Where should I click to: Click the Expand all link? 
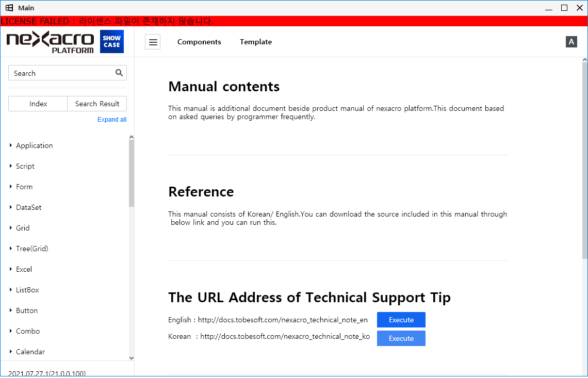(x=112, y=120)
